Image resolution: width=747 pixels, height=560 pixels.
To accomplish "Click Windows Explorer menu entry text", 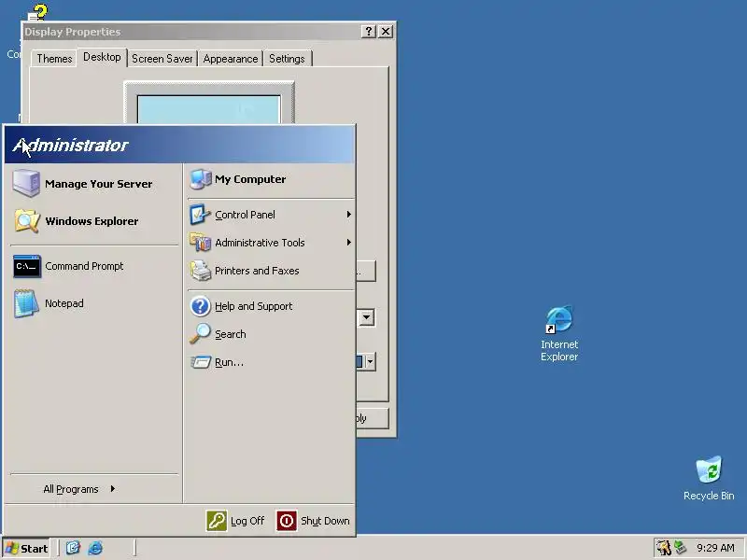I will (x=92, y=221).
